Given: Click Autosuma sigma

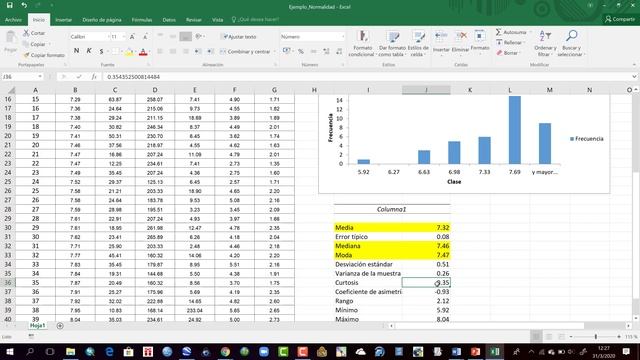Looking at the screenshot, I should pyautogui.click(x=511, y=32).
